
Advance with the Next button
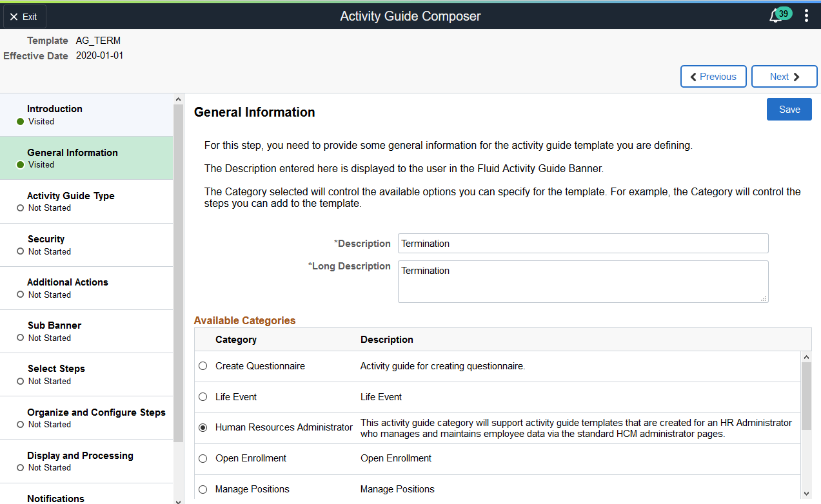[784, 77]
